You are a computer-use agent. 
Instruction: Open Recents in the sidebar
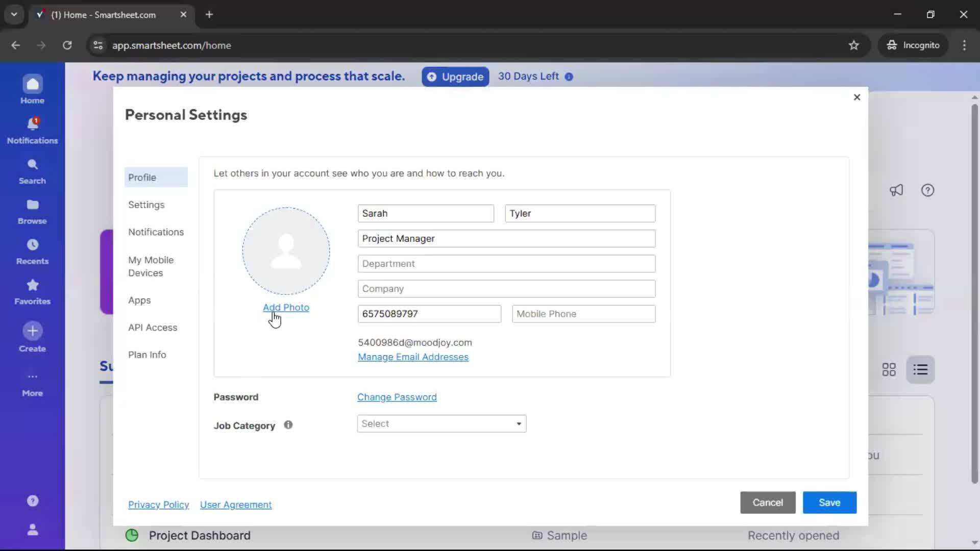(32, 250)
